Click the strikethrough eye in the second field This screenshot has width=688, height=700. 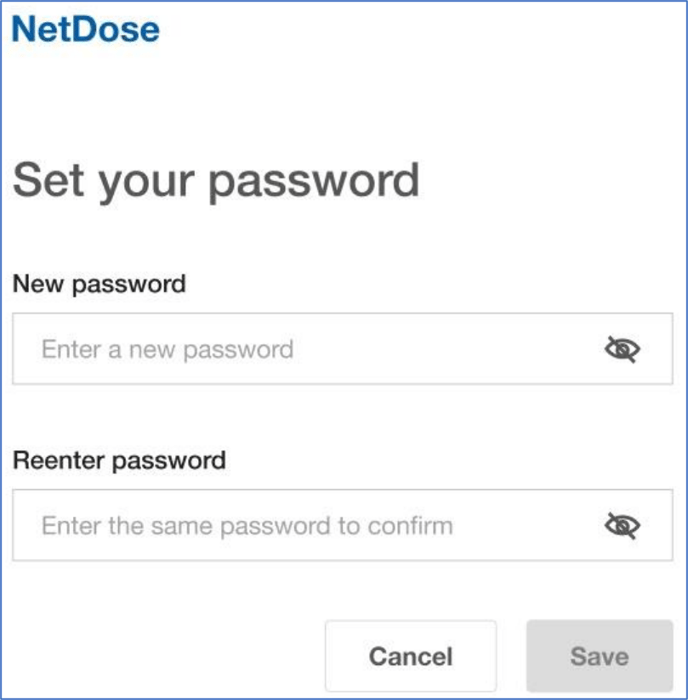tap(622, 525)
